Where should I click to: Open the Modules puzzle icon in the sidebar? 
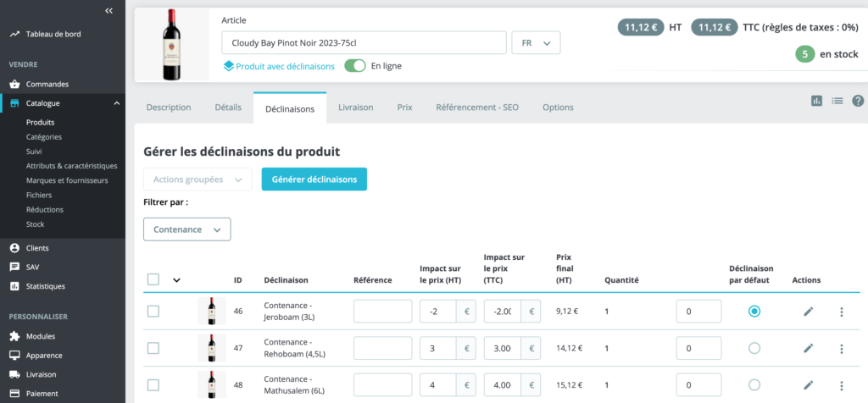(x=14, y=336)
